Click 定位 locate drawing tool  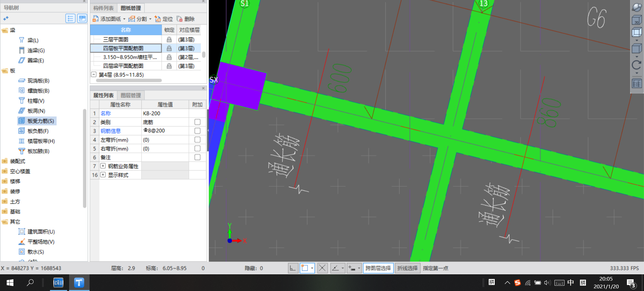click(164, 19)
